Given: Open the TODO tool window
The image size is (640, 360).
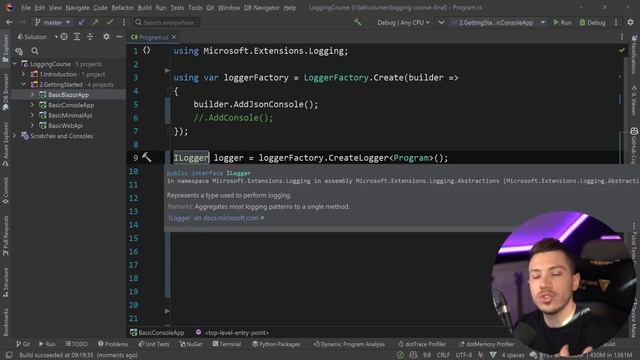Looking at the screenshot, I should point(76,344).
